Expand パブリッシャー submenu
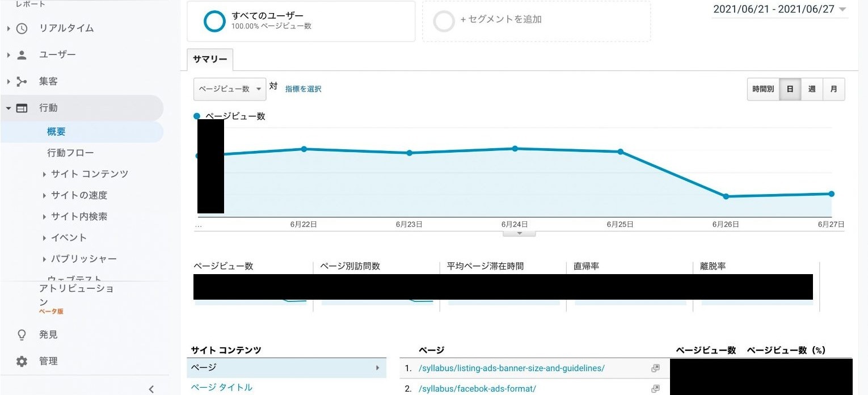Image resolution: width=868 pixels, height=395 pixels. [x=44, y=259]
